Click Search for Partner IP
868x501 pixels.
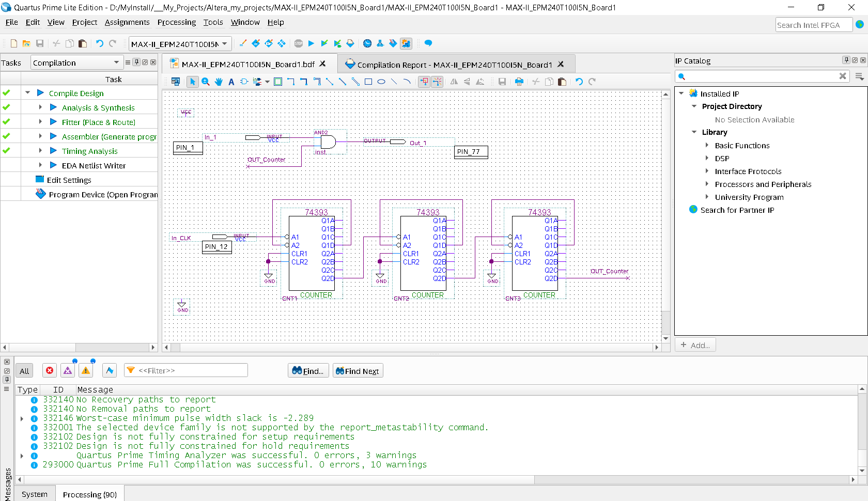tap(737, 210)
